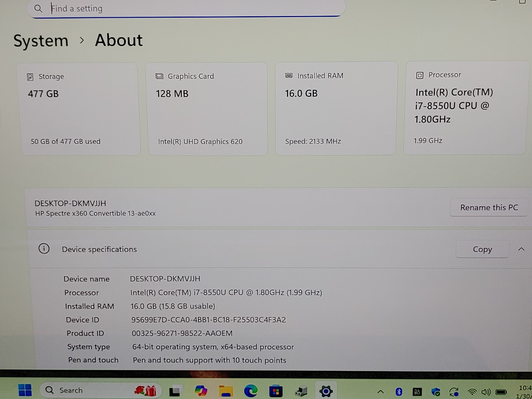
Task: Select the Processor info card
Action: (x=465, y=108)
